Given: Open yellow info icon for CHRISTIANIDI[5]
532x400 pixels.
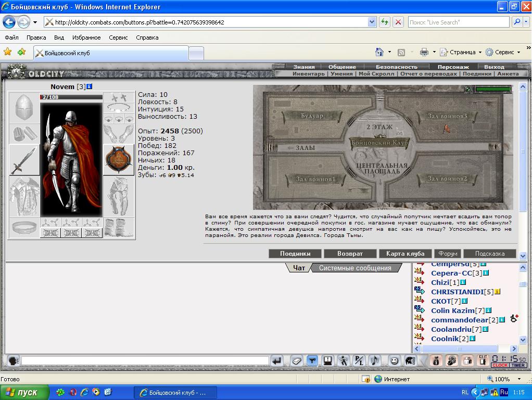Looking at the screenshot, I should (x=498, y=292).
